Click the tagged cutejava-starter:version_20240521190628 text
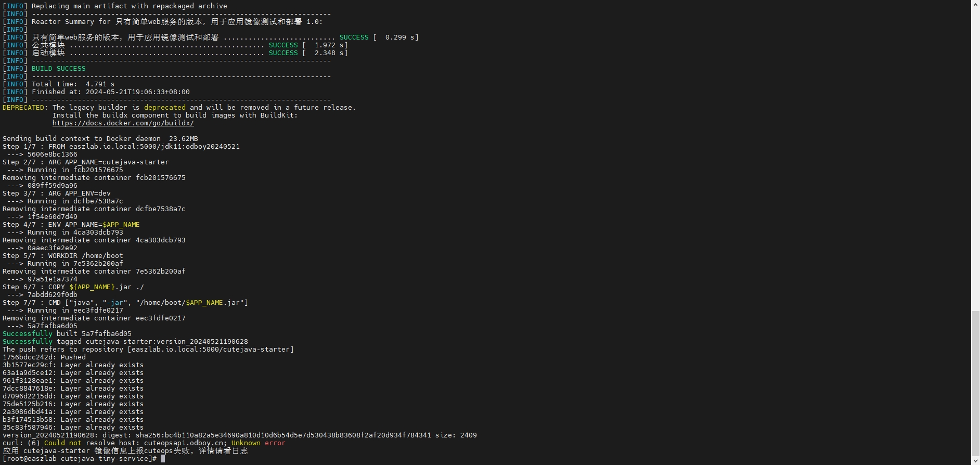 tap(166, 342)
